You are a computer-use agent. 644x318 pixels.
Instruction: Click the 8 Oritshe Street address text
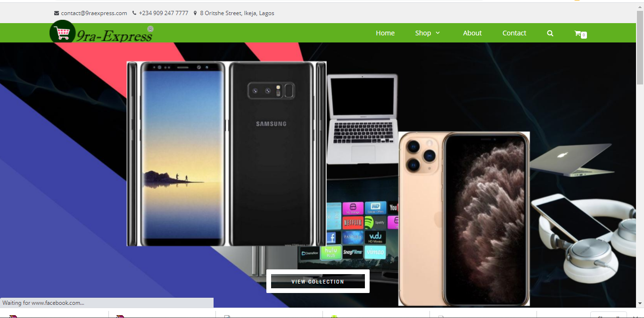click(x=237, y=13)
